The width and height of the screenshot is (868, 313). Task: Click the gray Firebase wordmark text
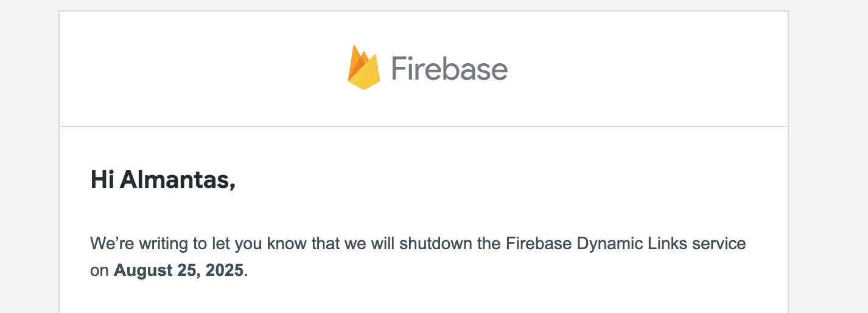(x=449, y=68)
